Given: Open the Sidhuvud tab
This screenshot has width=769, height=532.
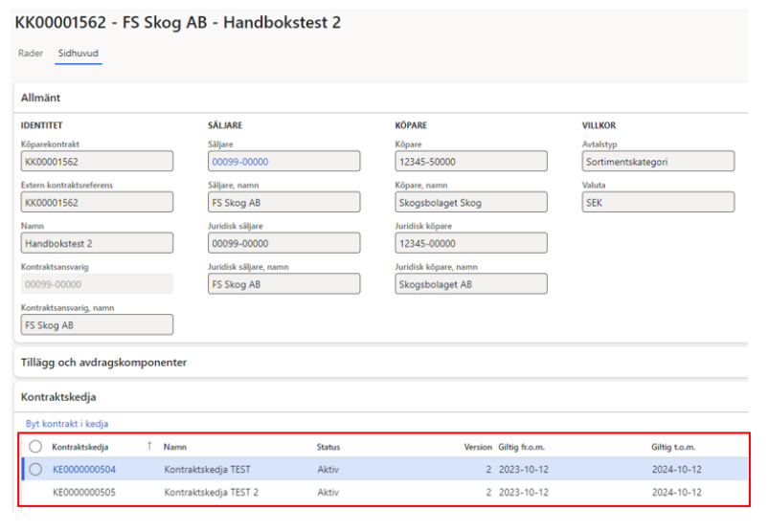Looking at the screenshot, I should [x=79, y=53].
